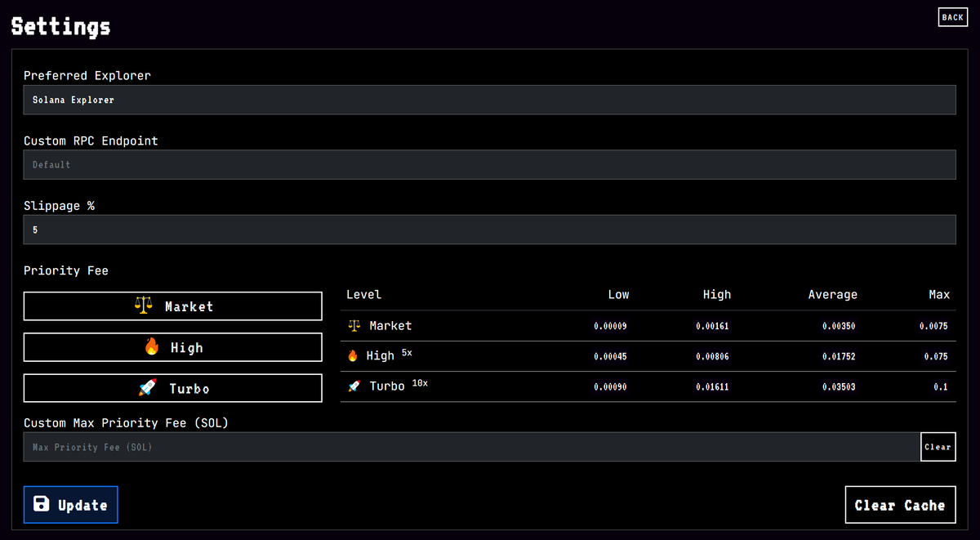The height and width of the screenshot is (540, 980).
Task: Select the High priority fee button
Action: coord(173,347)
